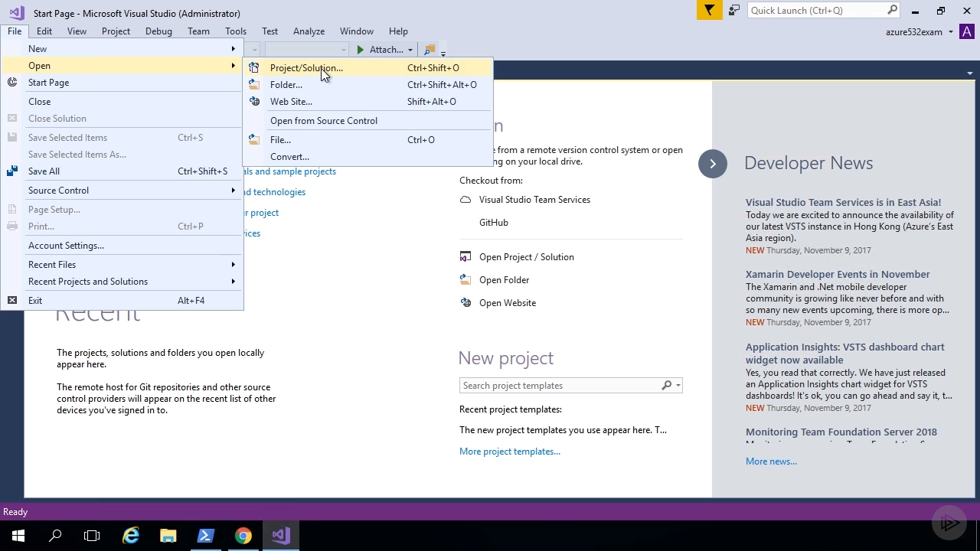Click the feedback icon near Quick Launch
The height and width of the screenshot is (551, 980).
point(734,10)
